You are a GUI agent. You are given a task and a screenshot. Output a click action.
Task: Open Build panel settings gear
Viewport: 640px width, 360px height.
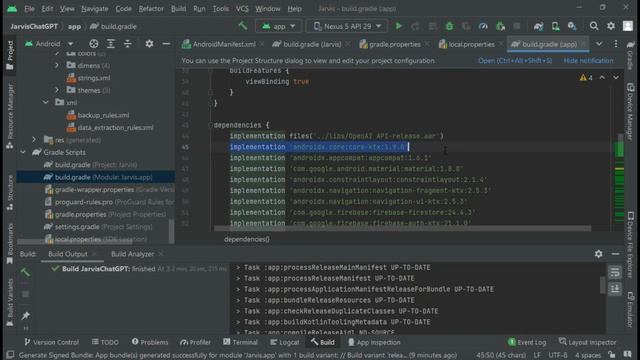click(598, 254)
